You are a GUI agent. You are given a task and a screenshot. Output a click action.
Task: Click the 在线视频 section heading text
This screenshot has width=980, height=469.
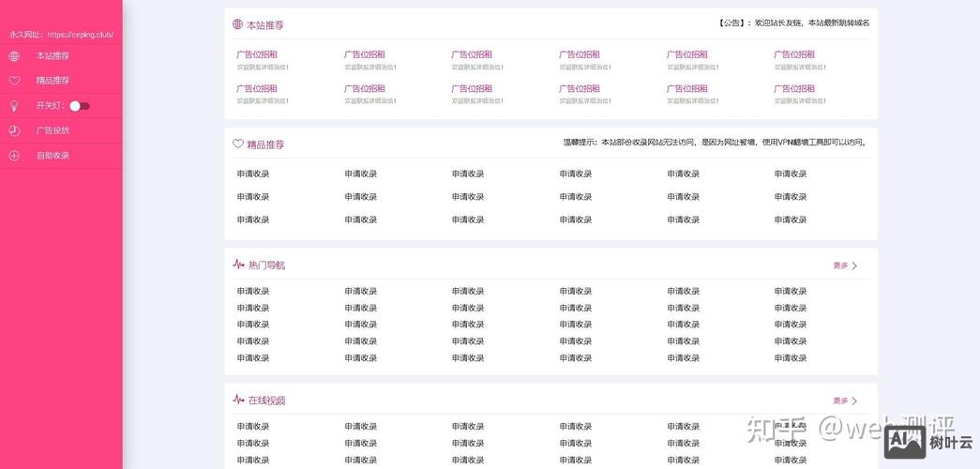[267, 401]
